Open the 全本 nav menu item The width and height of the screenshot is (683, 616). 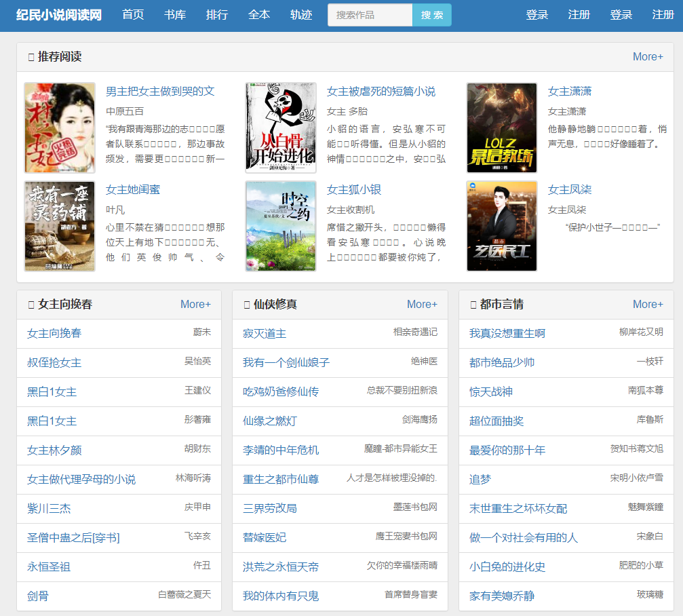(259, 15)
